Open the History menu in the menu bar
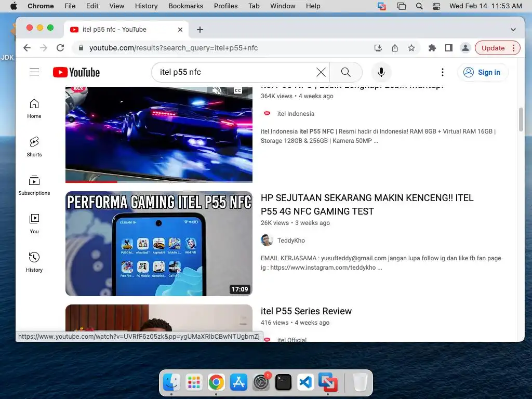532x399 pixels. 146,6
